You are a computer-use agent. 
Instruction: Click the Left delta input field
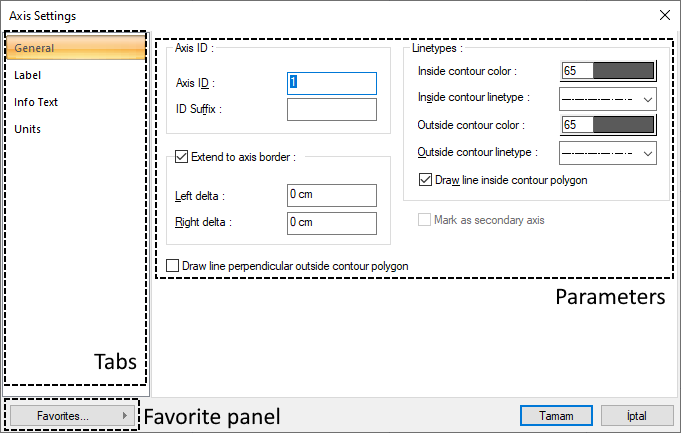click(331, 195)
